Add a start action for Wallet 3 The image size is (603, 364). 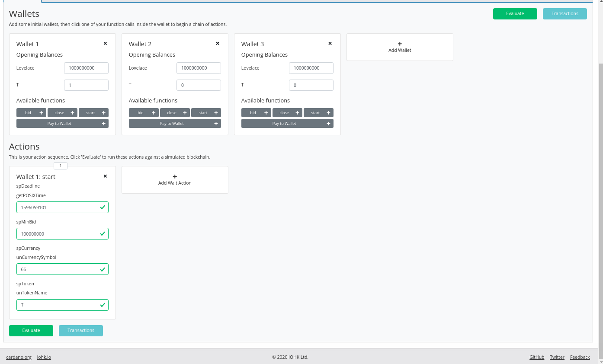318,113
